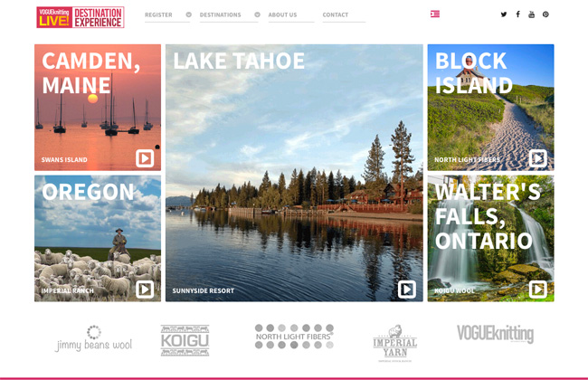Viewport: 588px width, 380px height.
Task: Play the Oregon Imperial Ranch video
Action: tap(145, 290)
